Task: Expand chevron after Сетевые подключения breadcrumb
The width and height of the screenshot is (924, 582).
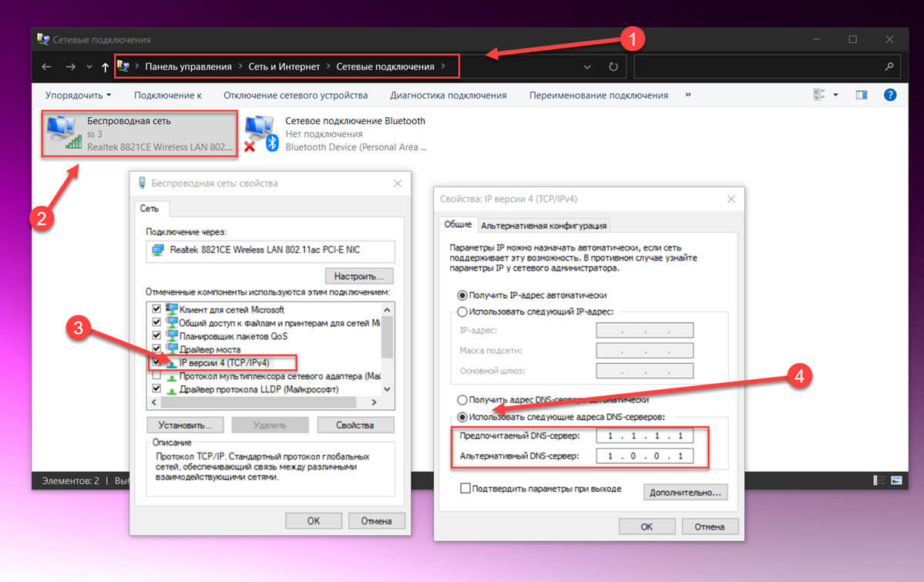Action: 443,66
